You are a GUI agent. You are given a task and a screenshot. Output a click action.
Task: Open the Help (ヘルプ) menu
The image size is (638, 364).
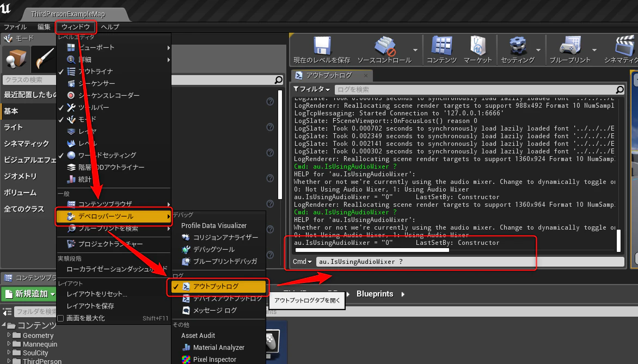(110, 27)
